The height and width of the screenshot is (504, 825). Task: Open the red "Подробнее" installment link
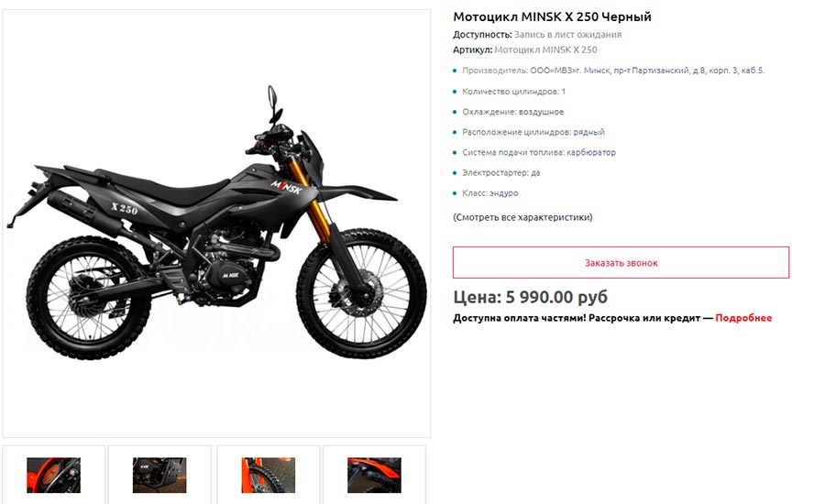(743, 318)
